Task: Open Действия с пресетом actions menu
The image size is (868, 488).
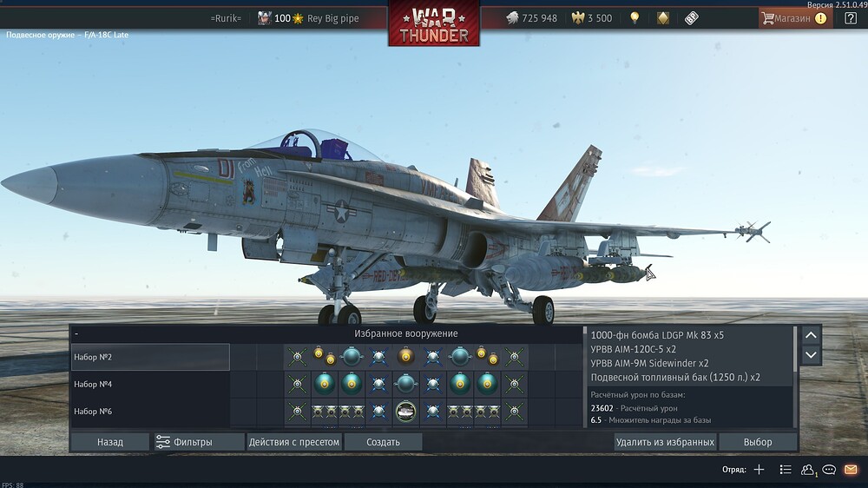Action: (x=293, y=442)
